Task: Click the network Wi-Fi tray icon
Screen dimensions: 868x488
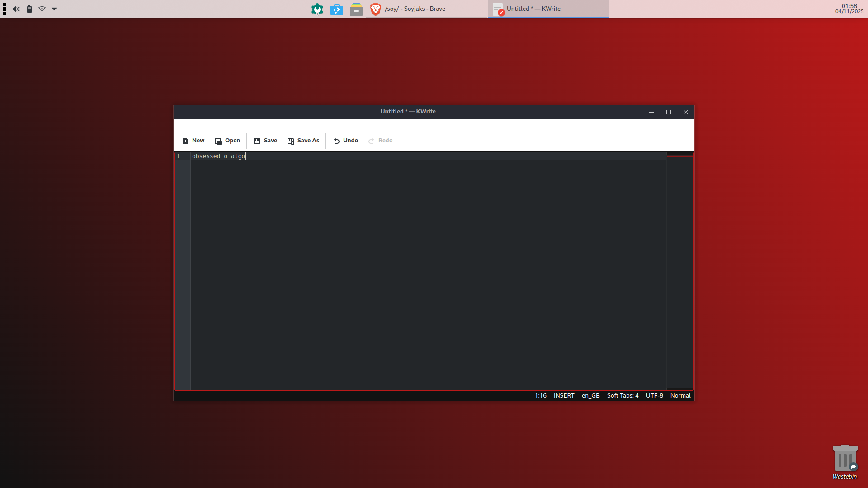Action: pos(42,9)
